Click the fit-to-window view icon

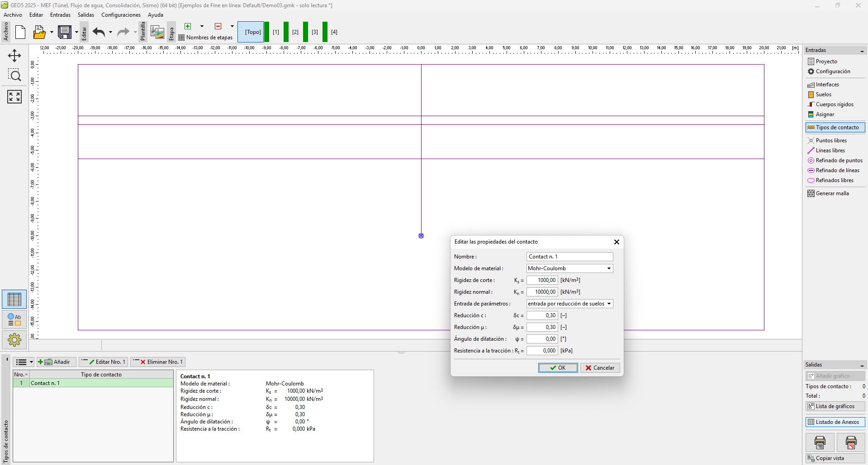point(14,96)
